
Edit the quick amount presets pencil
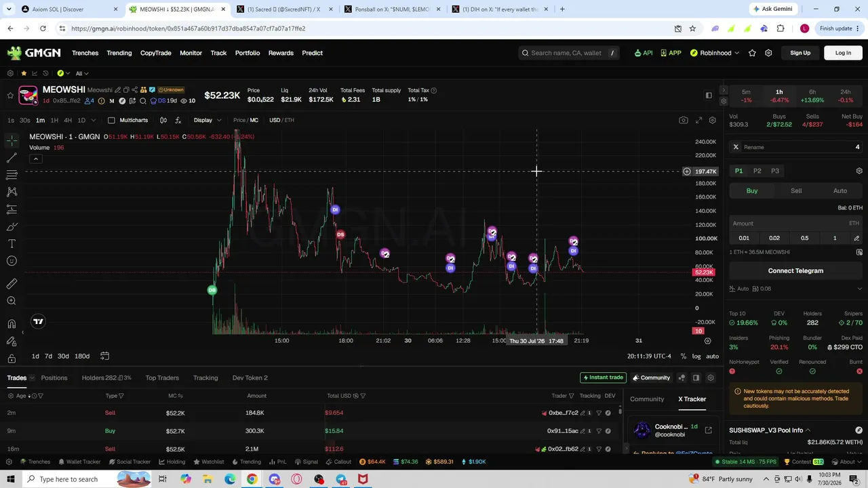click(856, 238)
